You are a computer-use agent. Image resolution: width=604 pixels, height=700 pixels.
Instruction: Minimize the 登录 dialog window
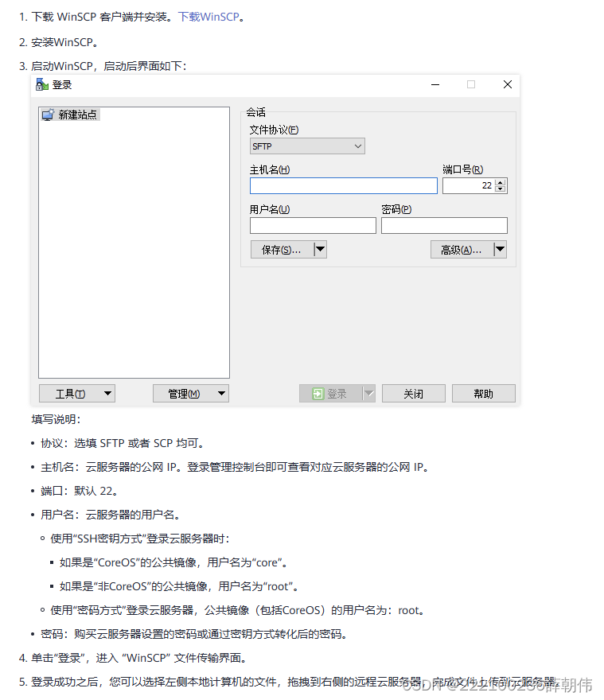point(435,84)
